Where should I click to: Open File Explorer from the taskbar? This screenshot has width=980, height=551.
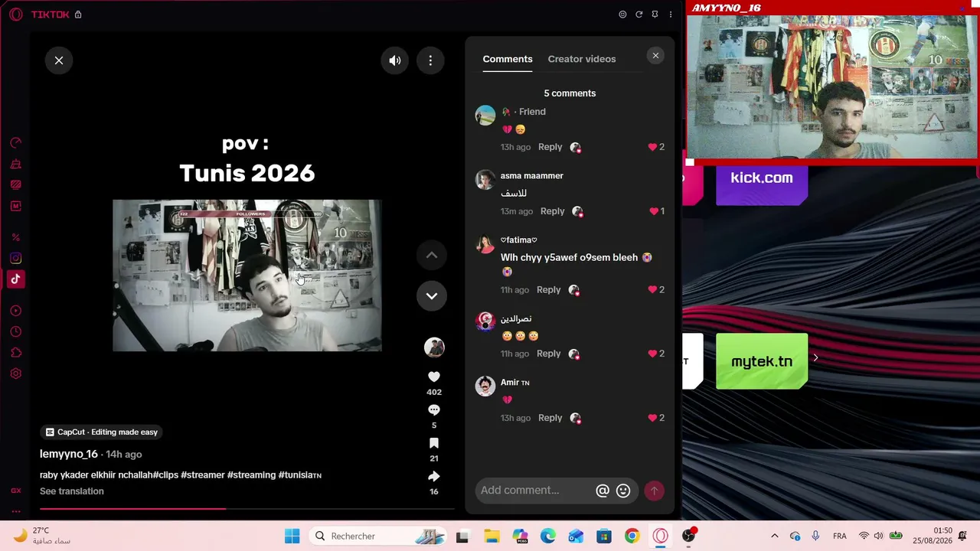(491, 536)
